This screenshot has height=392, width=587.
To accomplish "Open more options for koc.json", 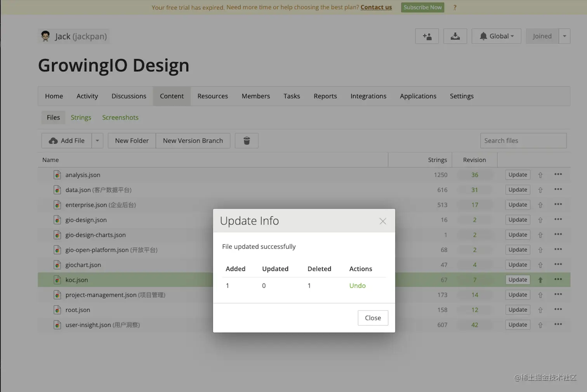I will pyautogui.click(x=558, y=279).
